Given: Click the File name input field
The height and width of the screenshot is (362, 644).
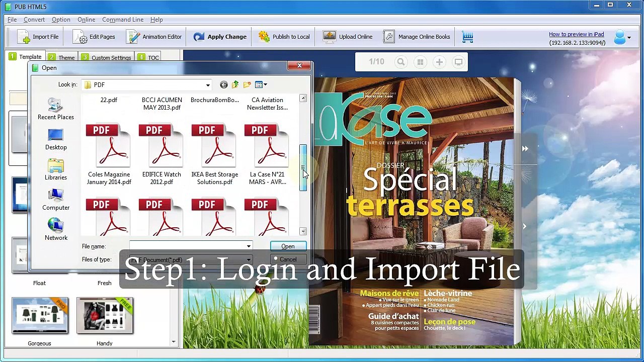Looking at the screenshot, I should pyautogui.click(x=187, y=246).
